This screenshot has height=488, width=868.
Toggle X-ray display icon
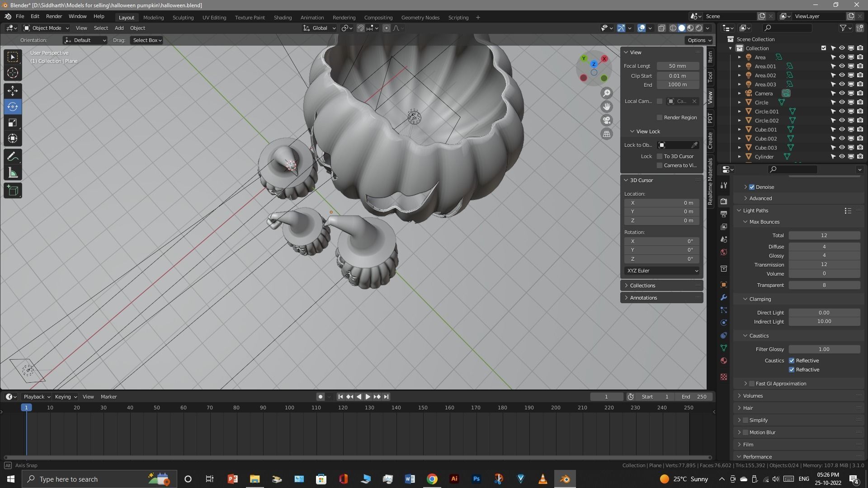[661, 28]
